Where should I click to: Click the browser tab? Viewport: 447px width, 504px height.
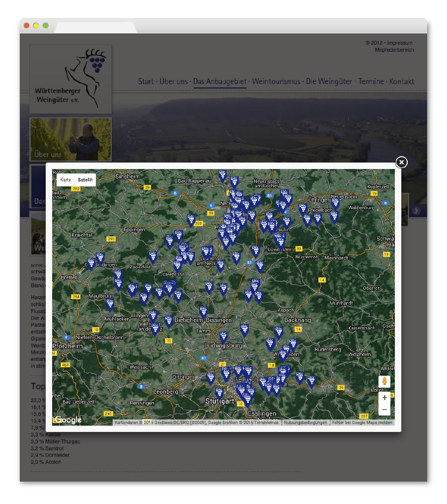click(x=96, y=27)
